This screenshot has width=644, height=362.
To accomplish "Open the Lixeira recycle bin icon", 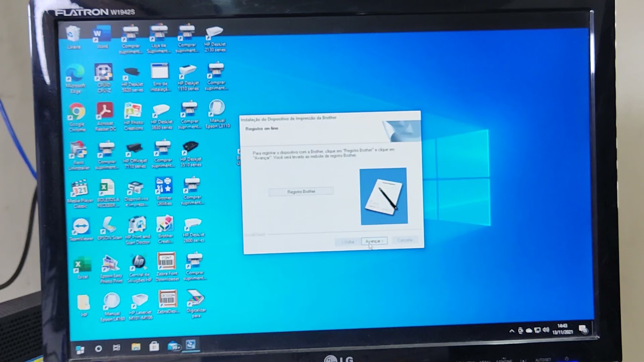I will pos(73,37).
